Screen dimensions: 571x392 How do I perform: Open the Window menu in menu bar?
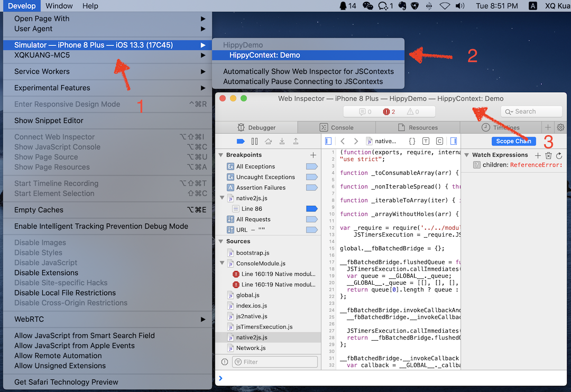[x=59, y=6]
